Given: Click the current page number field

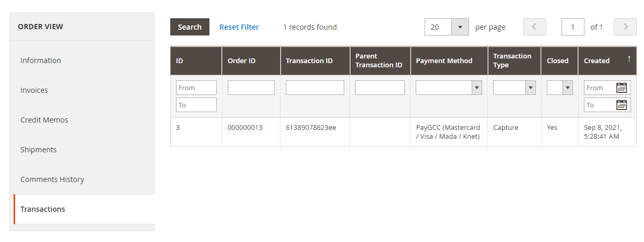Looking at the screenshot, I should 572,27.
